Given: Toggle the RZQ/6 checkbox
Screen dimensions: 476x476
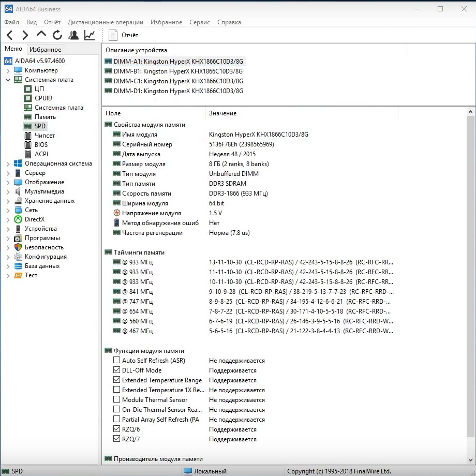Looking at the screenshot, I should tap(116, 428).
